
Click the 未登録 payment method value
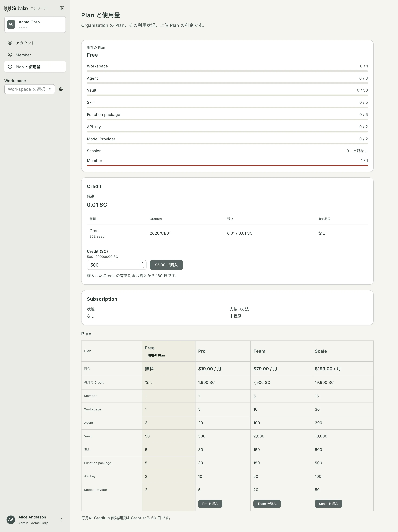coord(235,316)
